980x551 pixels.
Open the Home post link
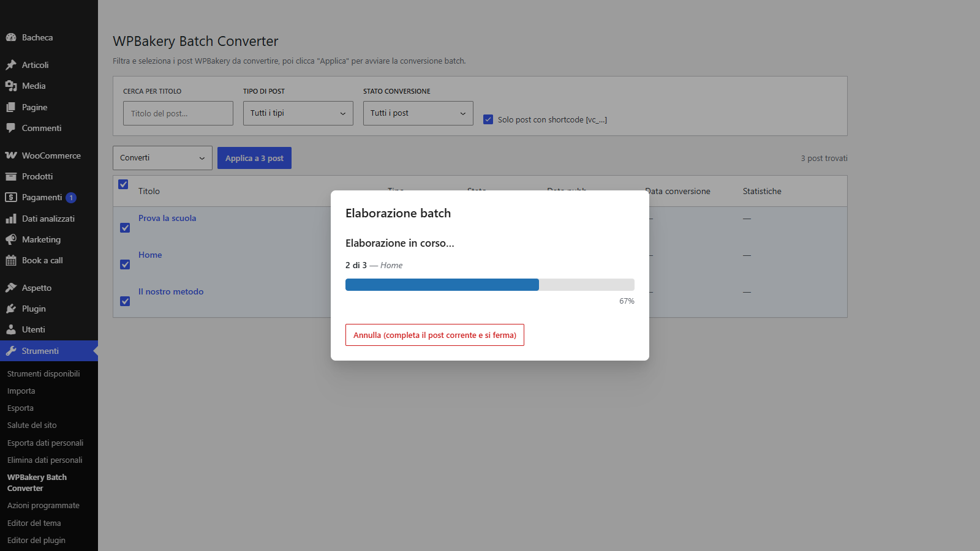tap(150, 255)
